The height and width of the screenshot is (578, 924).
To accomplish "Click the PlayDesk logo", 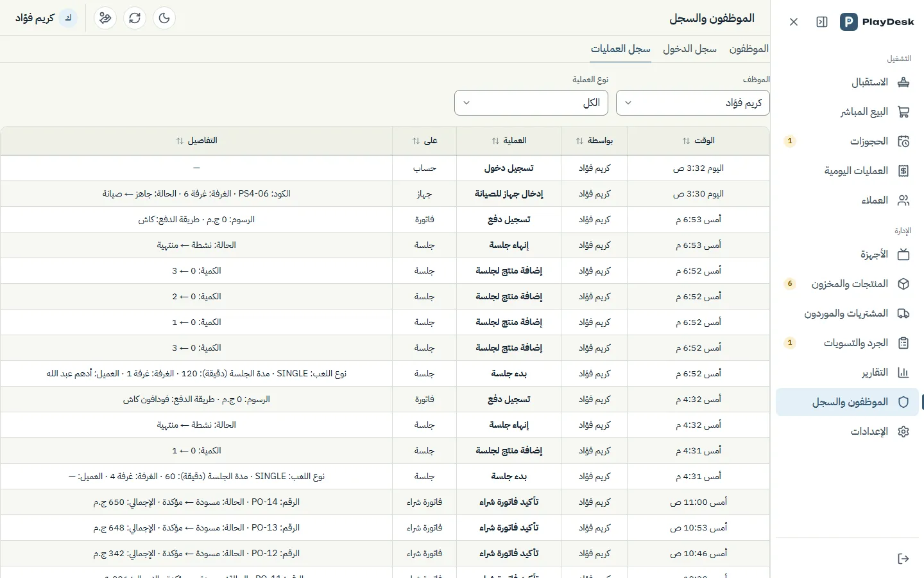I will coord(877,22).
